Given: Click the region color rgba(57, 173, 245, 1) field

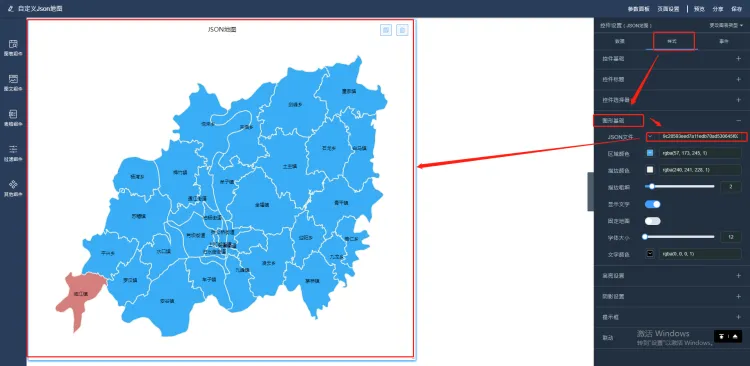Looking at the screenshot, I should 700,153.
